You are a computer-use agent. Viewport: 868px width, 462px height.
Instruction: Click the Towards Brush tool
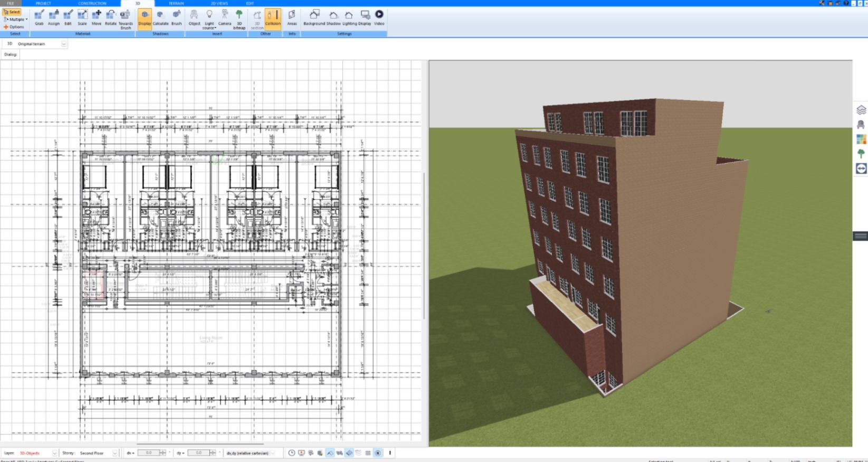(126, 19)
